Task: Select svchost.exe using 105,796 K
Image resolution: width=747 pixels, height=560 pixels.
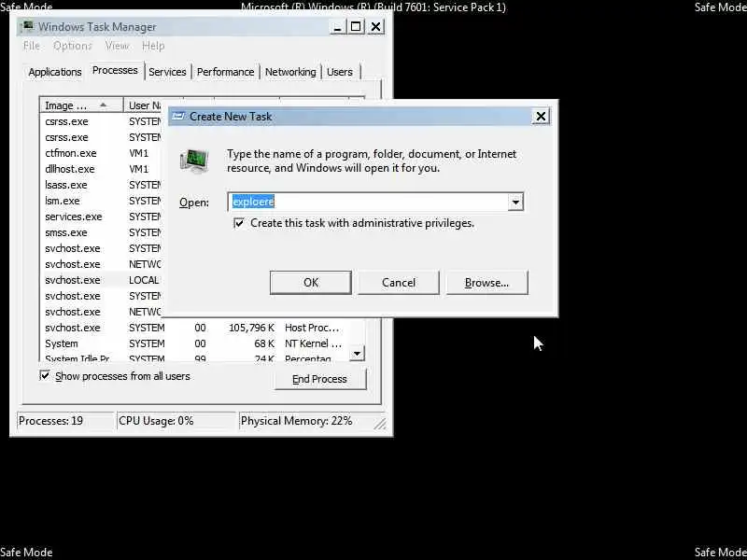Action: (x=195, y=328)
